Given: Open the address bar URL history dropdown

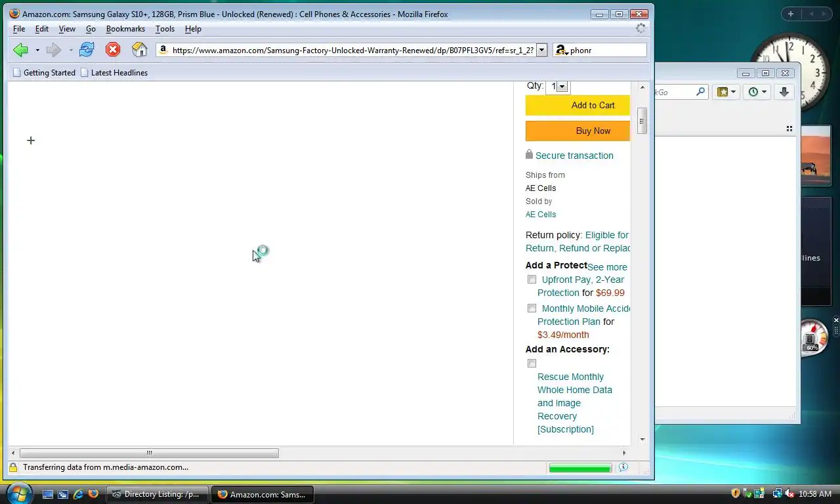Looking at the screenshot, I should [541, 50].
